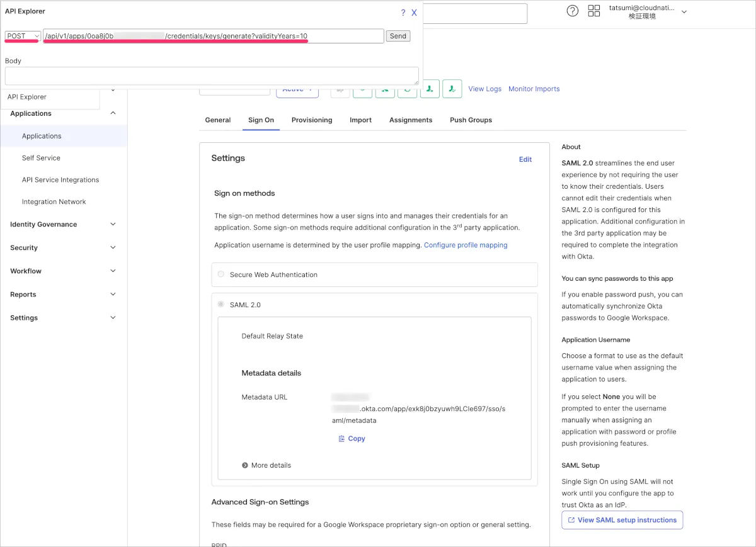The image size is (756, 547).
Task: Click the user-with-checkmark icon beside View Logs
Action: tap(452, 89)
